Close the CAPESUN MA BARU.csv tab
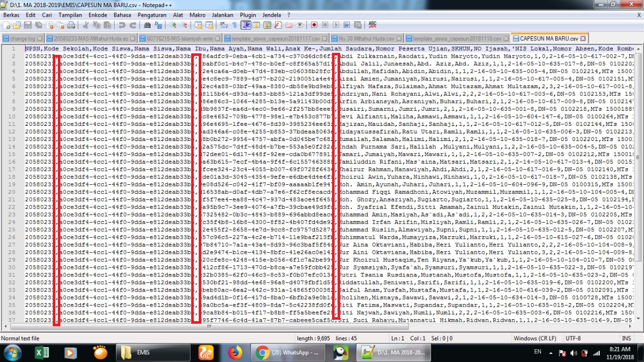 click(x=583, y=38)
